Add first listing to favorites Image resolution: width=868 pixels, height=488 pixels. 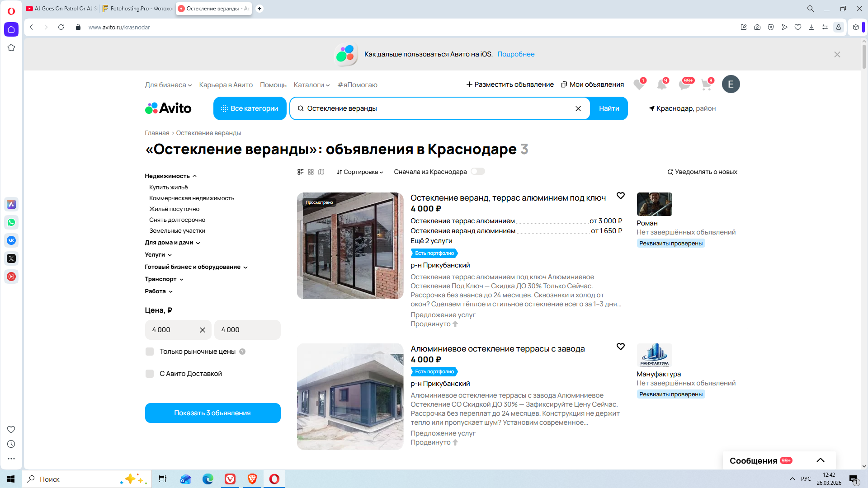click(x=620, y=196)
